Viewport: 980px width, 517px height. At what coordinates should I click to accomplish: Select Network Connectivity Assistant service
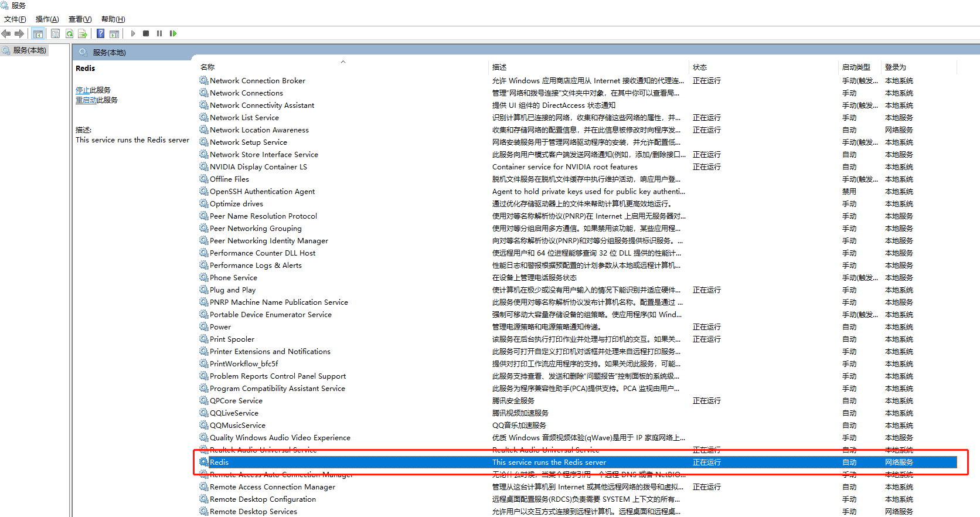262,106
